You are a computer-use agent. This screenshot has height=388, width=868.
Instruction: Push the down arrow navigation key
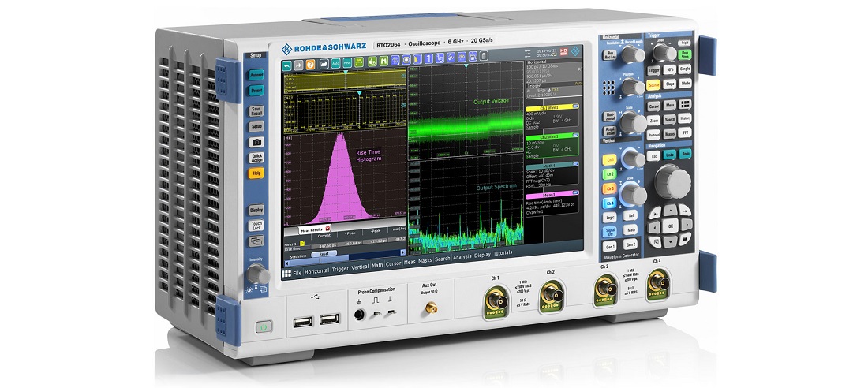[671, 242]
